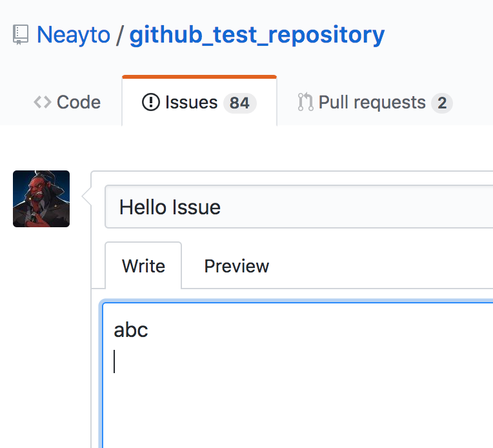Screen dimensions: 493x448
Task: Click the pull requests count badge 2
Action: (x=442, y=103)
